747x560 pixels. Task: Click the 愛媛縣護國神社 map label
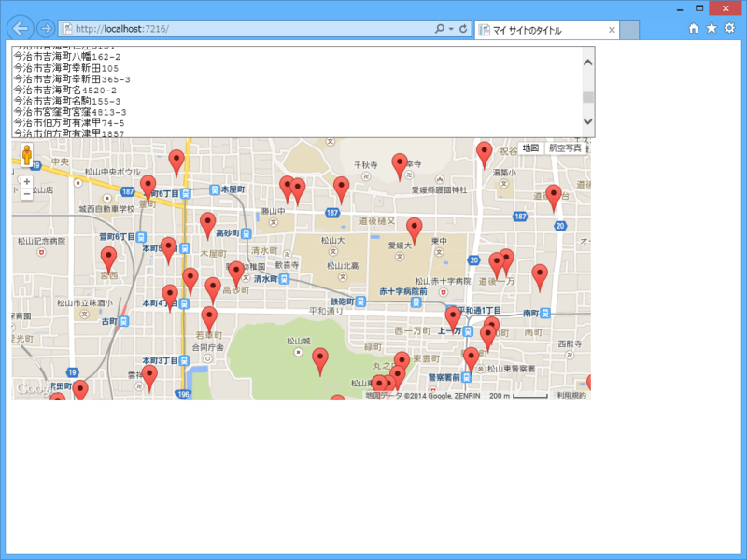439,190
